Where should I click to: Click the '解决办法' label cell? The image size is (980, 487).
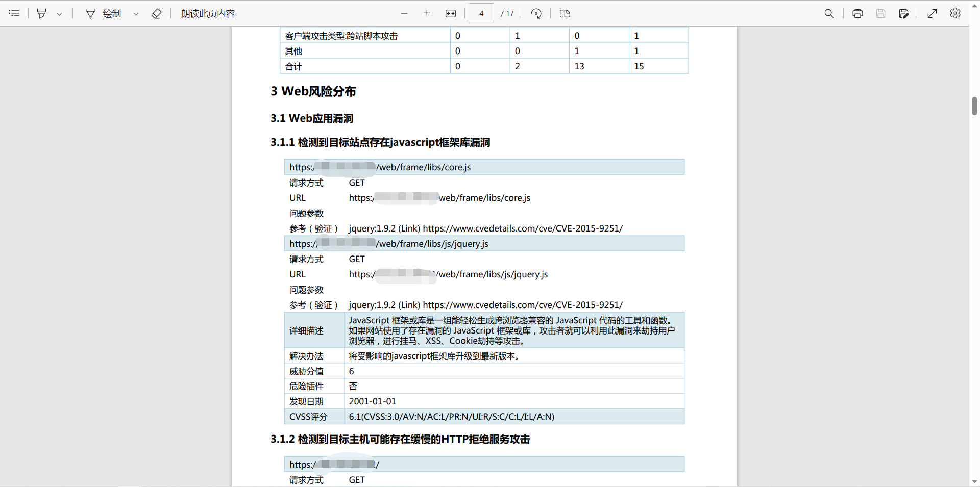pyautogui.click(x=314, y=356)
